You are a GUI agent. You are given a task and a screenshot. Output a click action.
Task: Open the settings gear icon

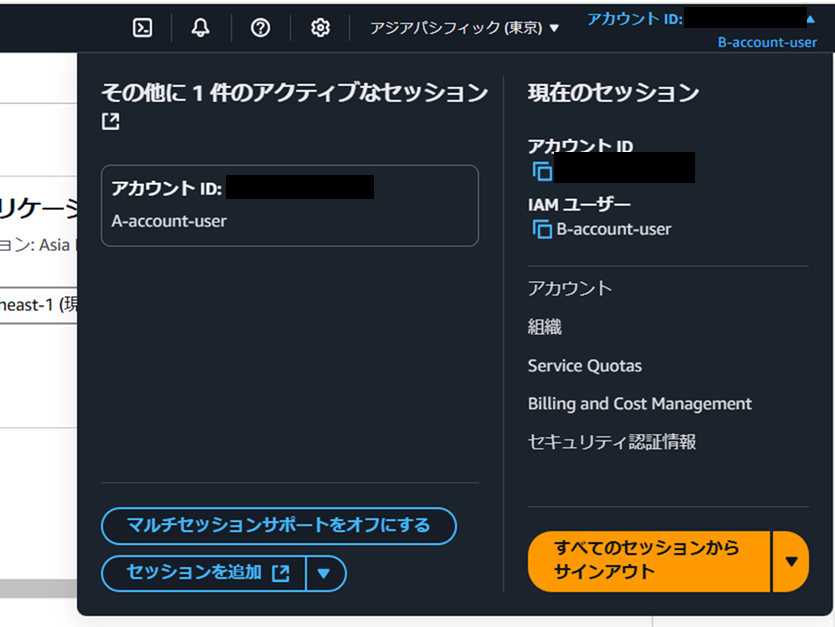[320, 28]
